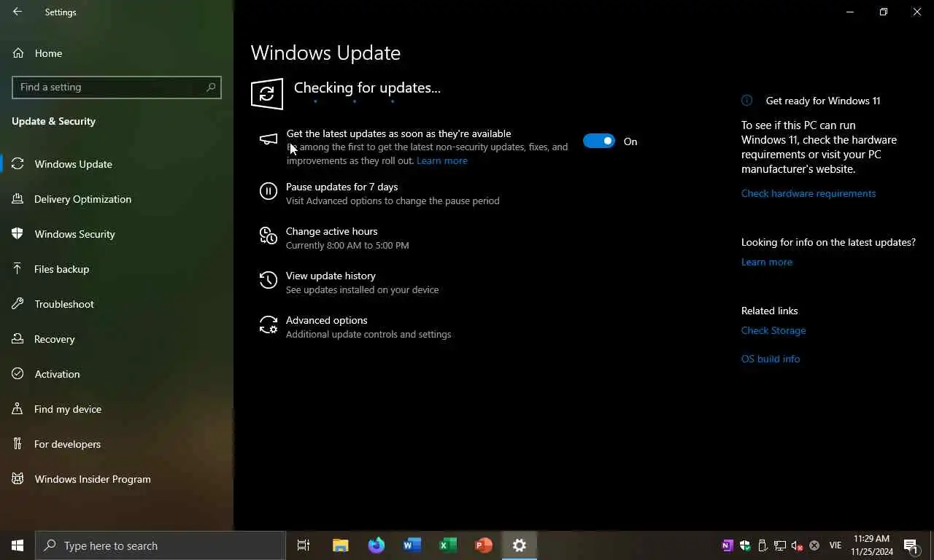Viewport: 934px width, 560px height.
Task: Click the Activation checkmark icon
Action: point(18,374)
